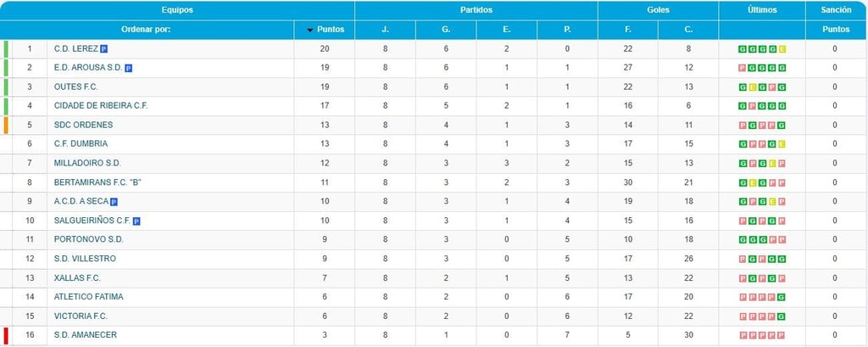
Task: Click the first red P result icon for E.D. AROUSA
Action: 743,68
